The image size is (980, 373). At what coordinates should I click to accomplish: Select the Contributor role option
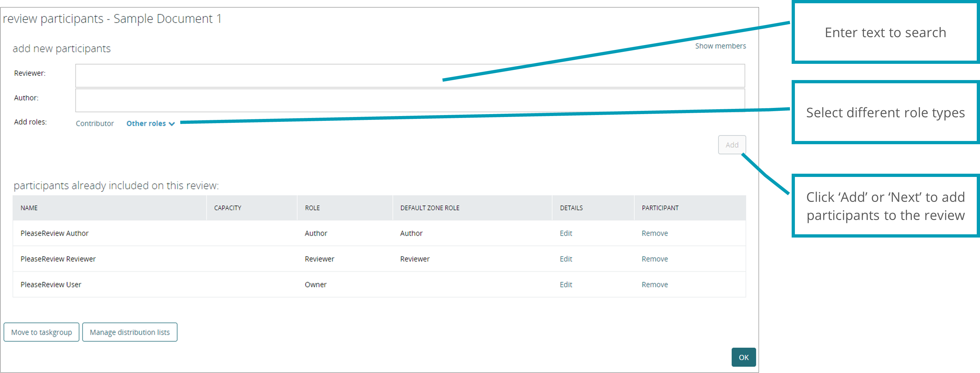pos(95,123)
